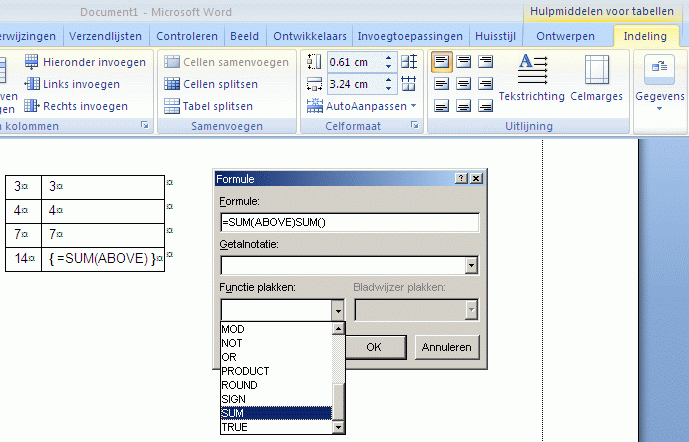The image size is (689, 442).
Task: Click the distribute rows evenly icon
Action: click(409, 62)
